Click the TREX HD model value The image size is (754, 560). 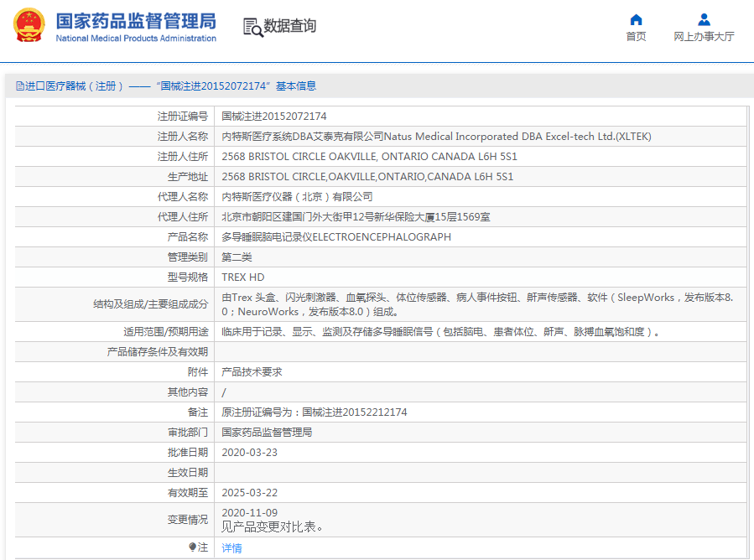243,277
